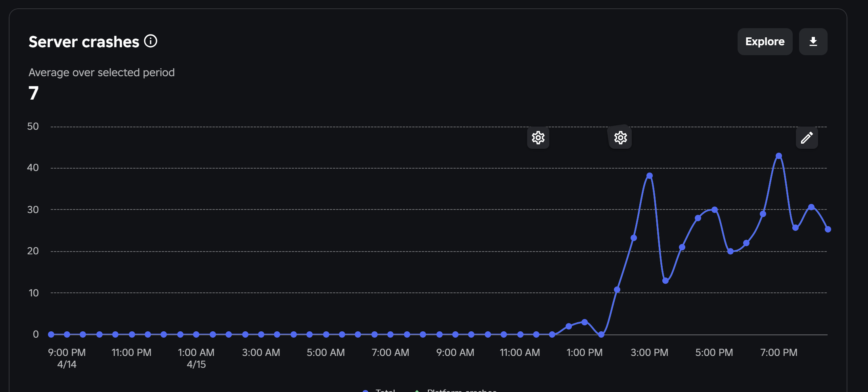The image size is (868, 392).
Task: Click the gear annotation near 11:00 AM
Action: 538,138
